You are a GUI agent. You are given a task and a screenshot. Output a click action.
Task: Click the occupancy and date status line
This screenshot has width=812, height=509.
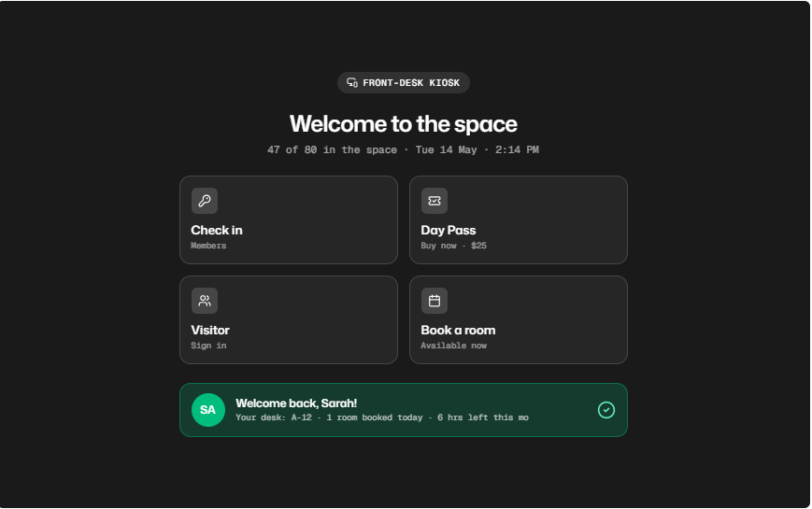(404, 149)
